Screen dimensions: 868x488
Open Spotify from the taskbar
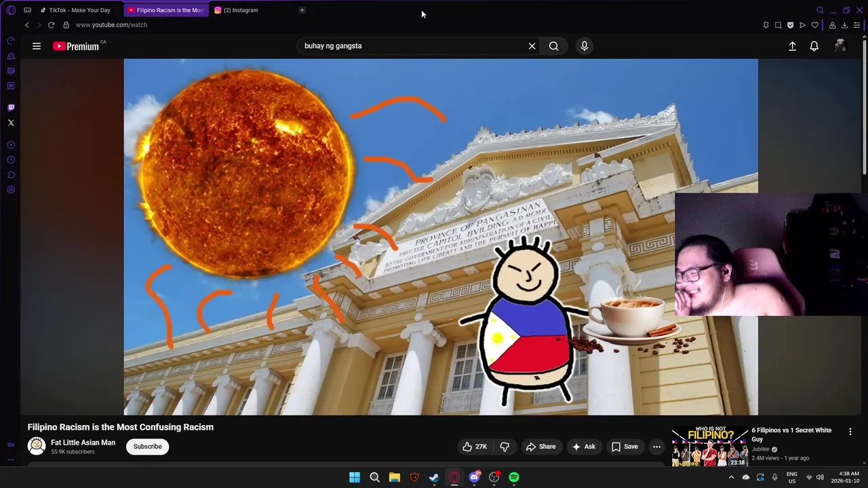514,478
